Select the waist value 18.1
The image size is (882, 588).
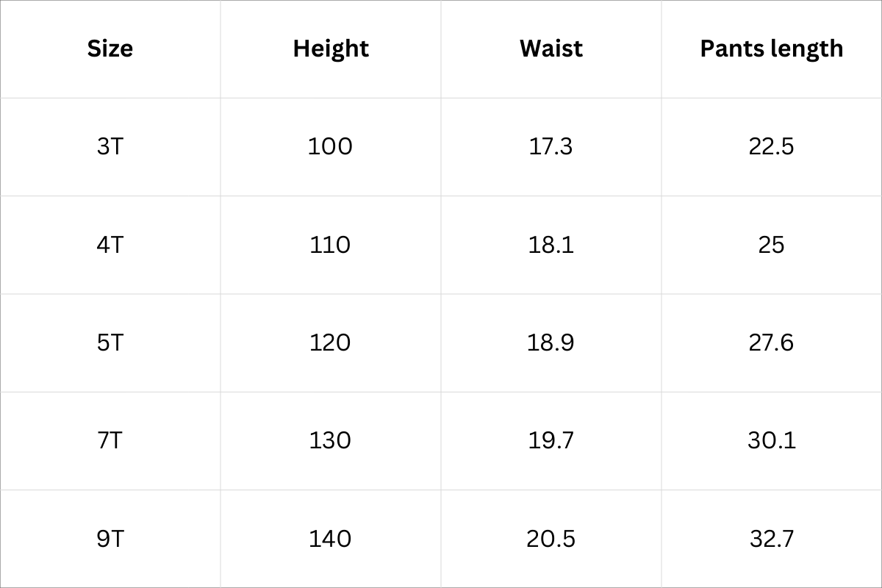(551, 244)
